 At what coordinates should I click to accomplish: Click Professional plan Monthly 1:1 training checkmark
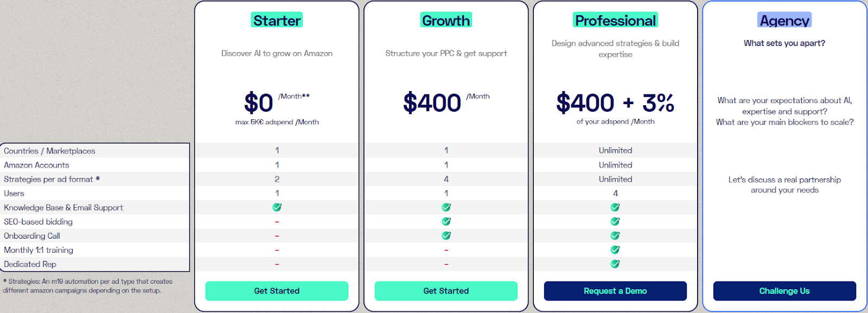615,250
